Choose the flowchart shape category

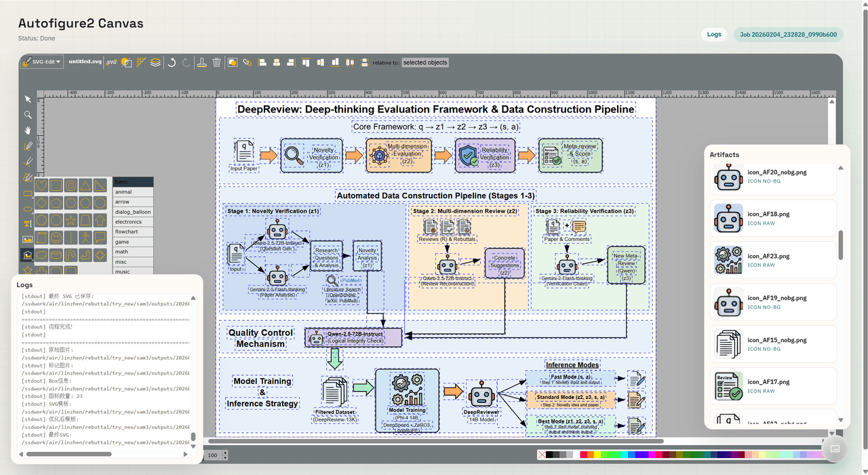click(x=126, y=232)
